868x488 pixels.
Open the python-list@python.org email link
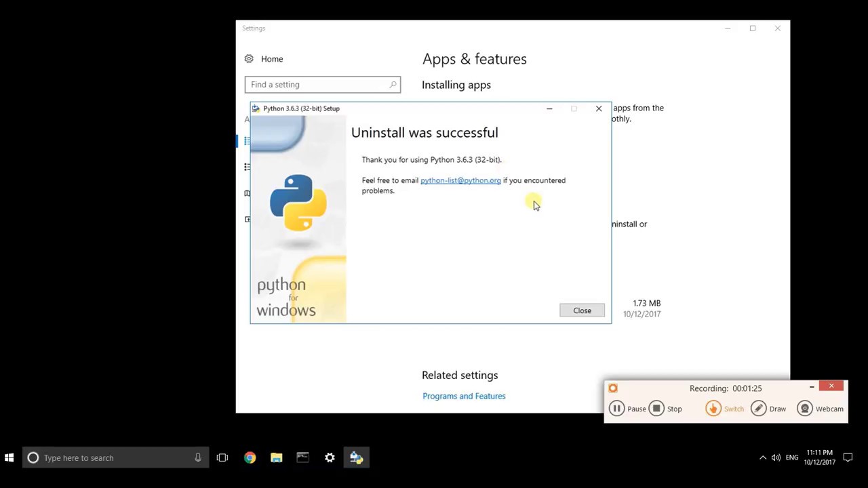tap(460, 180)
